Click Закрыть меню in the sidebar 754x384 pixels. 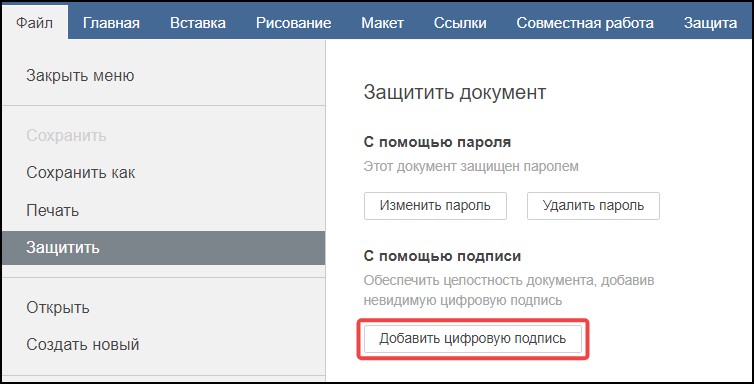point(163,75)
